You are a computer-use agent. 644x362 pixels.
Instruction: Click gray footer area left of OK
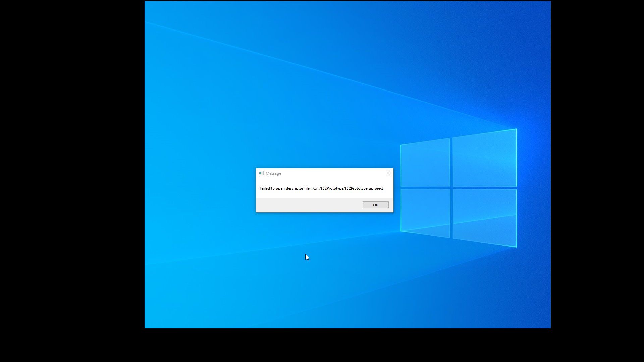[309, 205]
